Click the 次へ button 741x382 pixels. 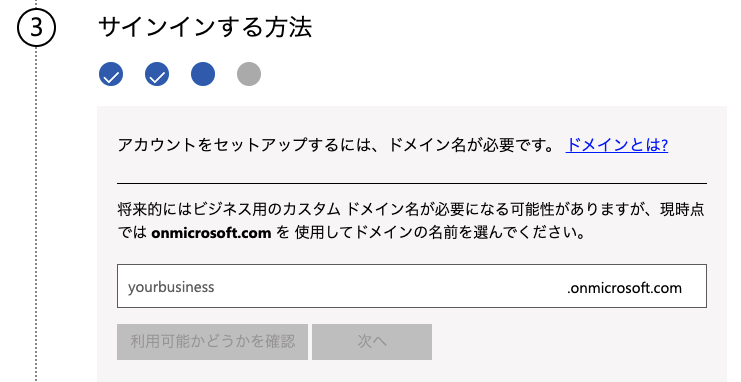point(372,342)
